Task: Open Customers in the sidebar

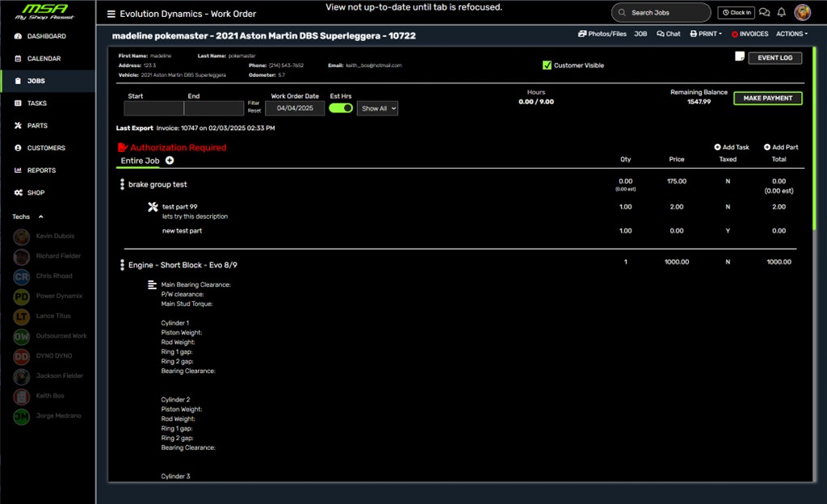Action: (46, 148)
